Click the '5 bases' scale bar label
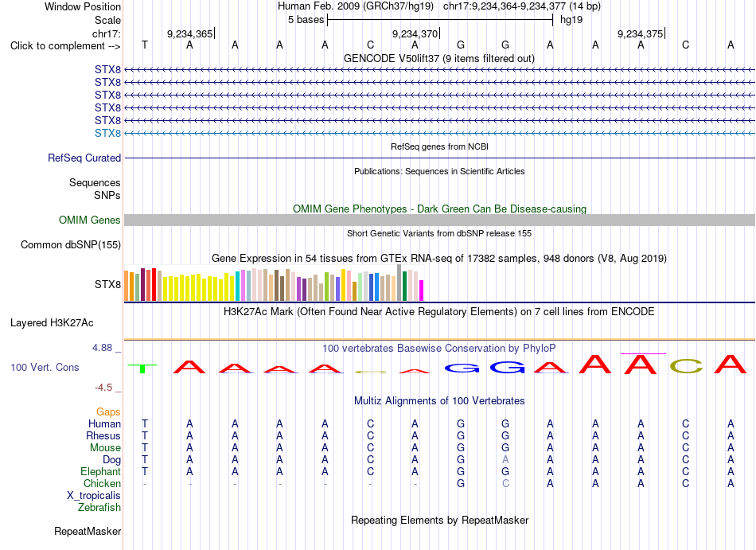756x550 pixels. click(x=306, y=20)
